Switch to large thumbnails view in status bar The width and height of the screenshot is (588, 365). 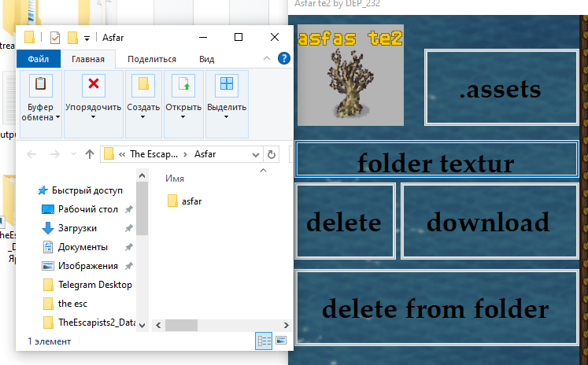click(x=281, y=341)
